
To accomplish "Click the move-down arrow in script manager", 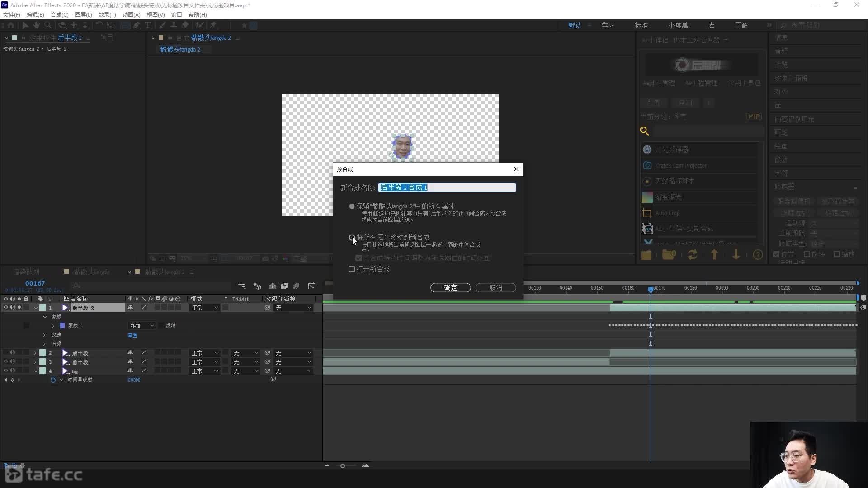I will point(736,255).
